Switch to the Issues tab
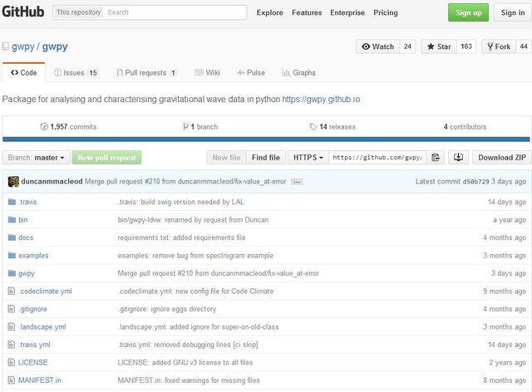The width and height of the screenshot is (532, 392). (x=76, y=73)
